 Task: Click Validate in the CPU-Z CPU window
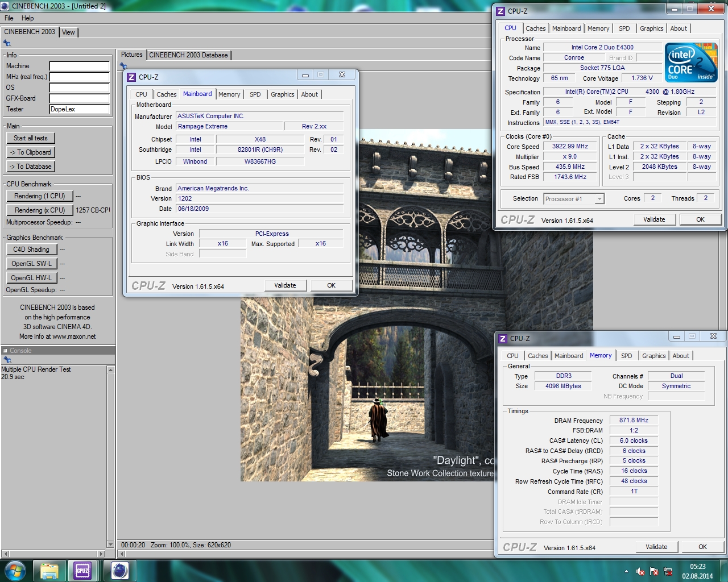pos(654,219)
